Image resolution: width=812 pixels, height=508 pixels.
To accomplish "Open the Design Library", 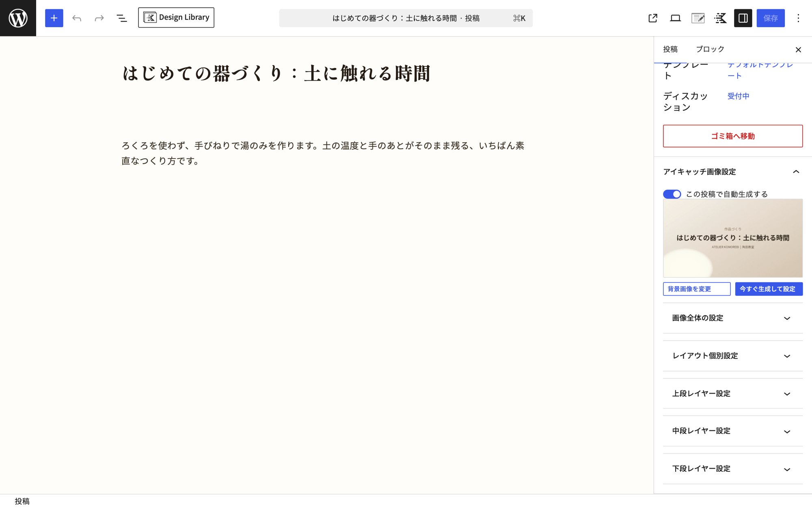I will (176, 17).
